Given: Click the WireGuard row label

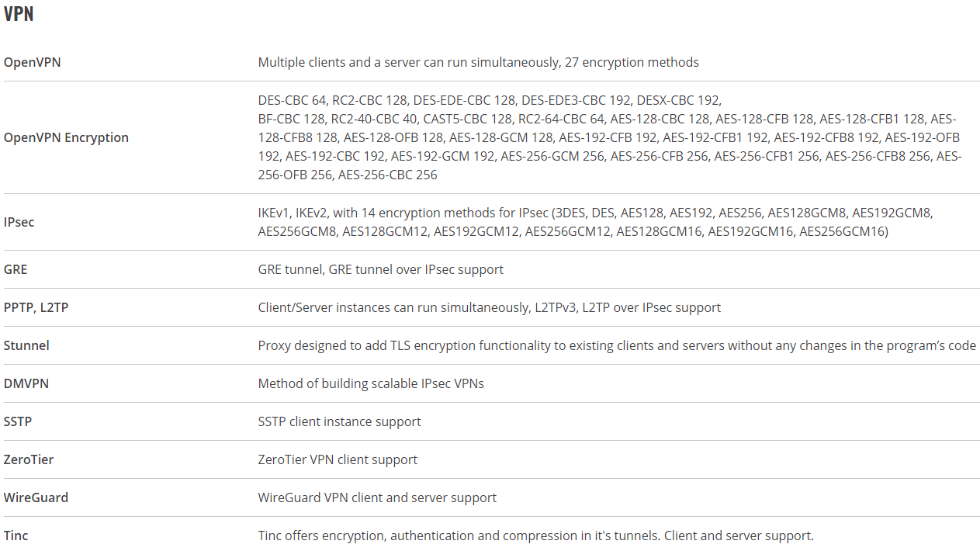Looking at the screenshot, I should point(36,497).
